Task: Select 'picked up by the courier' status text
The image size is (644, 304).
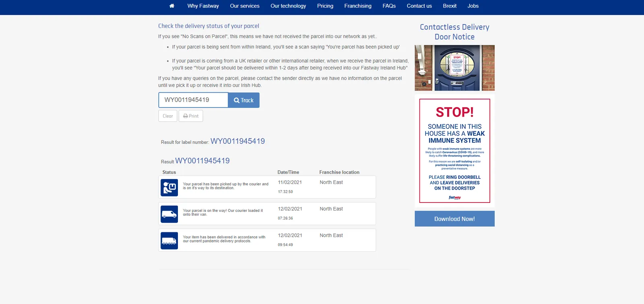Action: pyautogui.click(x=225, y=186)
